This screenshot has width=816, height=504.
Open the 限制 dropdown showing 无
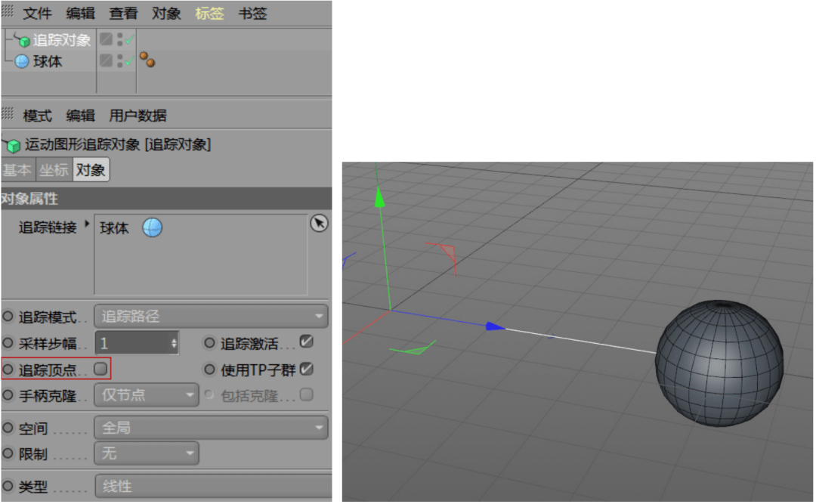click(x=147, y=453)
